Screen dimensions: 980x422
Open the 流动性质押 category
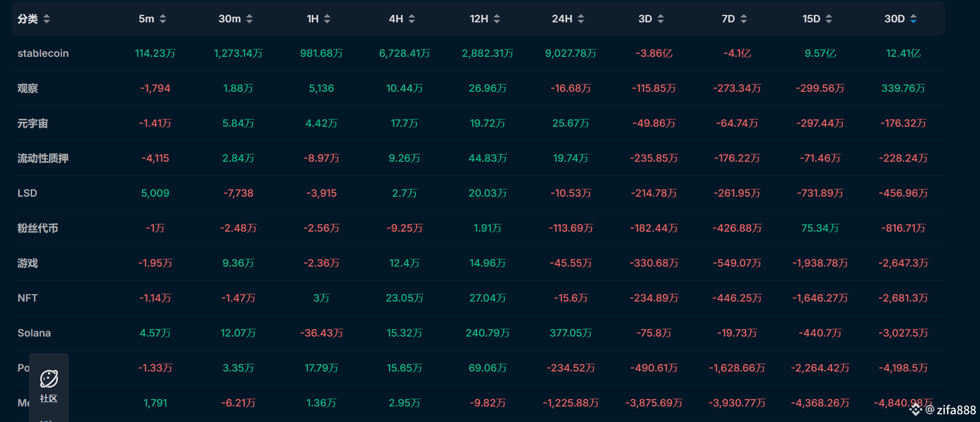43,158
